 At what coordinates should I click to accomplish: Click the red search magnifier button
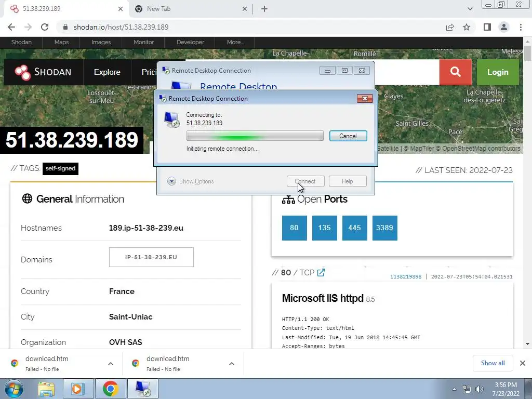455,72
